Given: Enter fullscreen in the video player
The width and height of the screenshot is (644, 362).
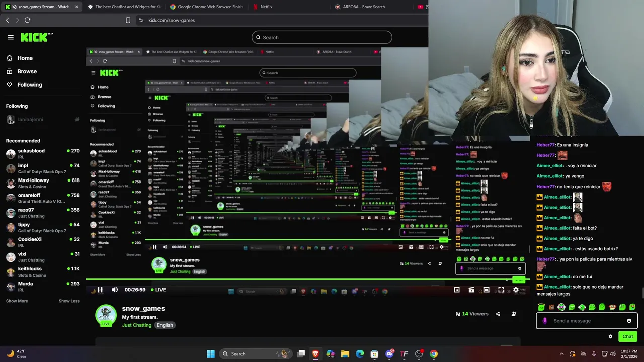Looking at the screenshot, I should click(x=501, y=290).
